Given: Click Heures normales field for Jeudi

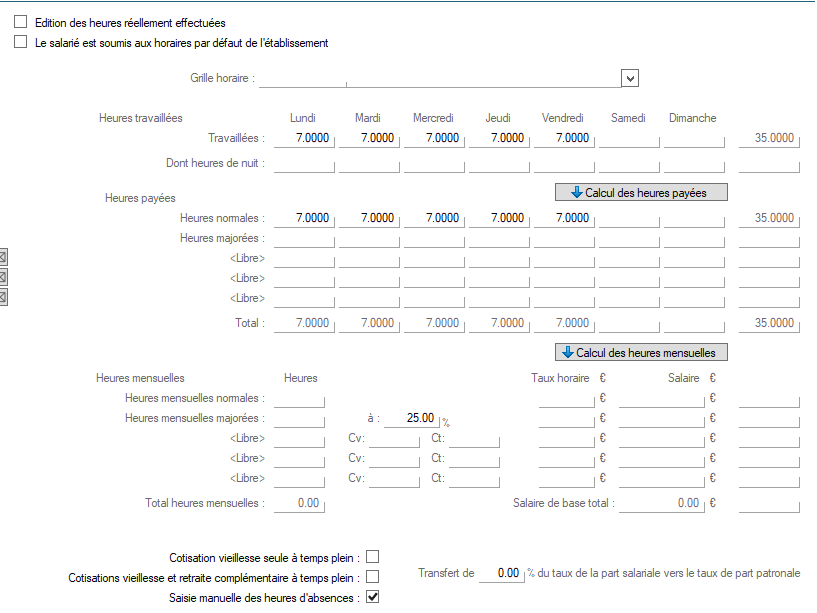Looking at the screenshot, I should click(499, 218).
